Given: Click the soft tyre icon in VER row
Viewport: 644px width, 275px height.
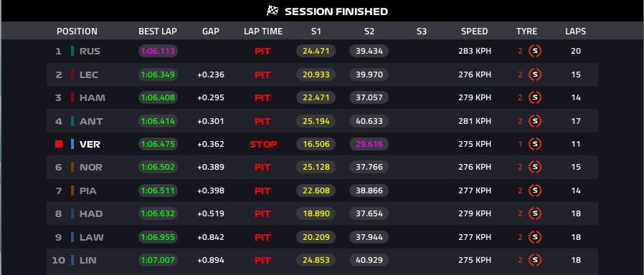Looking at the screenshot, I should pyautogui.click(x=535, y=144).
